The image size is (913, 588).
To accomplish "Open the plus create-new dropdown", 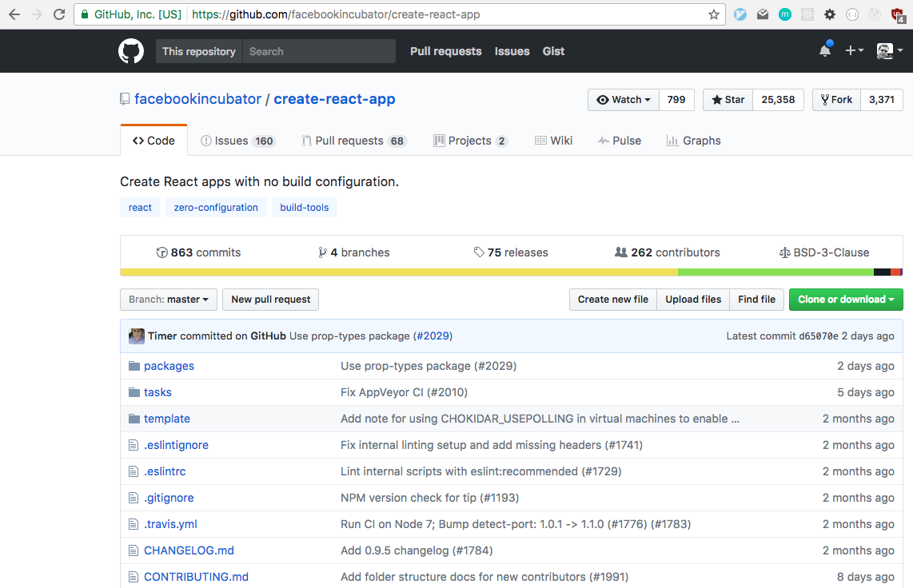I will click(854, 50).
